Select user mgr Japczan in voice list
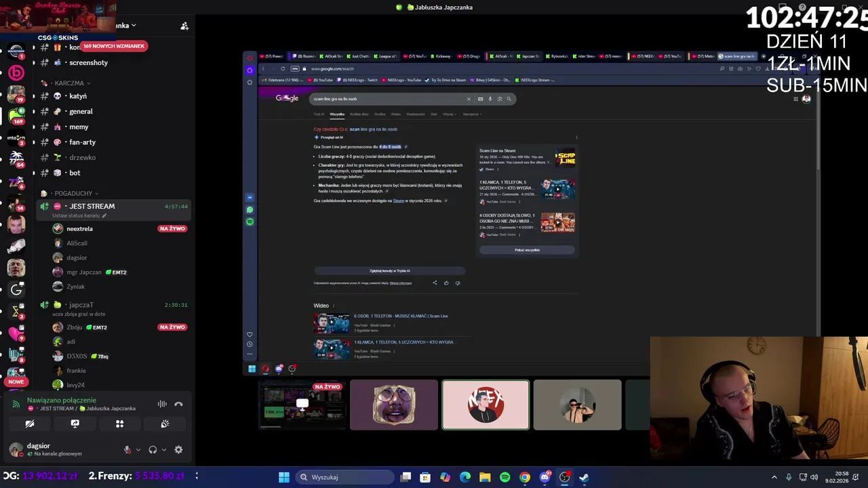 pos(84,272)
